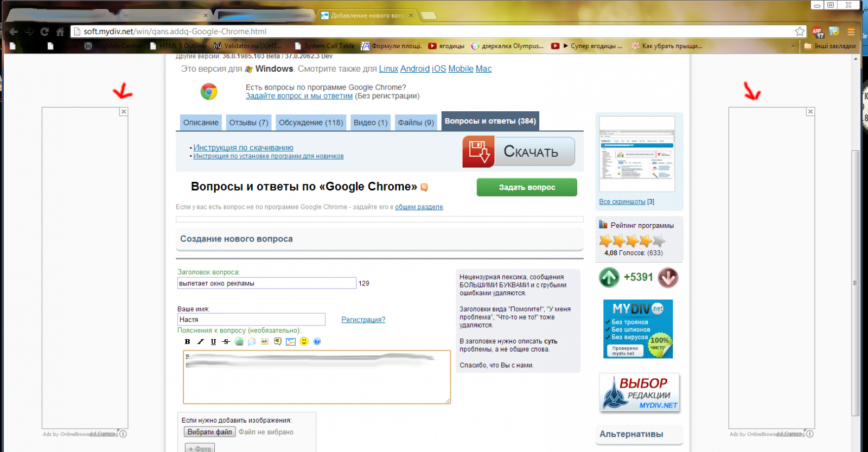Open a new browser tab
This screenshot has width=868, height=452.
pyautogui.click(x=429, y=15)
